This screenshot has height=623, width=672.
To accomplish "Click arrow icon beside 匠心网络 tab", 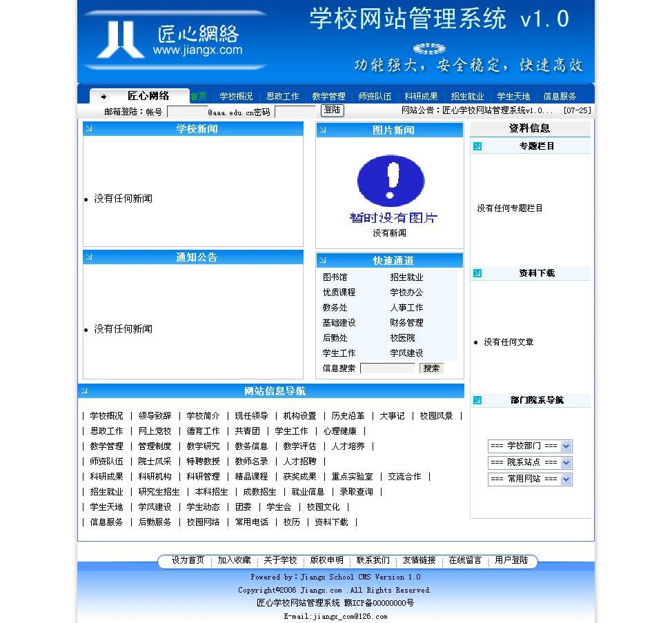I will pos(103,97).
